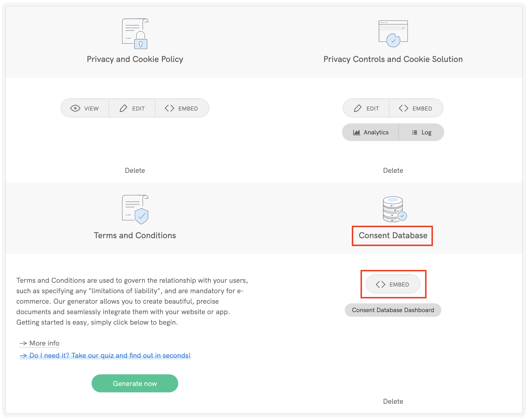
Task: Click the code brackets icon on Consent Database EMBED
Action: coord(380,284)
